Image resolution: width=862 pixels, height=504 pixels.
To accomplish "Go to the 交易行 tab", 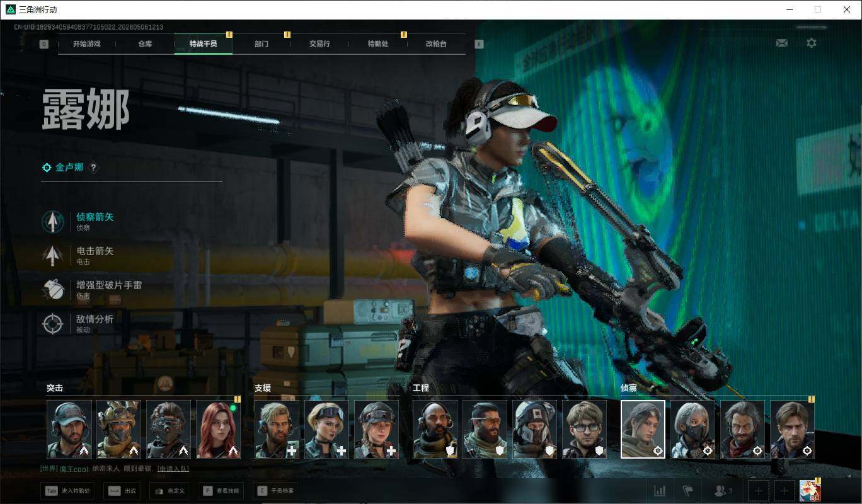I will pyautogui.click(x=319, y=44).
